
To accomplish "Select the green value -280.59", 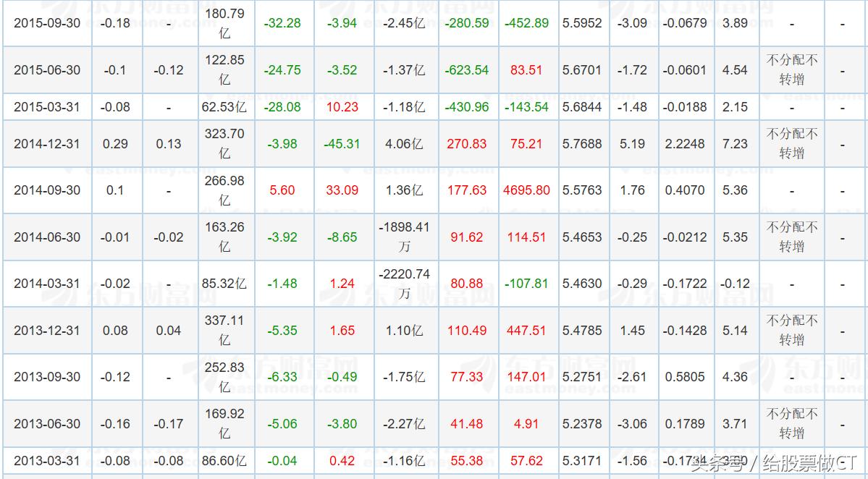I will coord(467,23).
